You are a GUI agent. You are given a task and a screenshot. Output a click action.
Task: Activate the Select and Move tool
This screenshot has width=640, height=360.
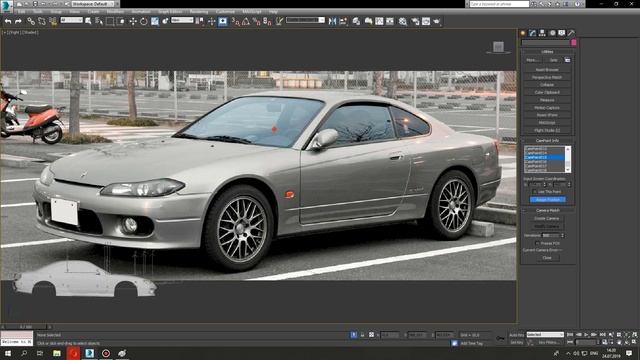point(133,21)
